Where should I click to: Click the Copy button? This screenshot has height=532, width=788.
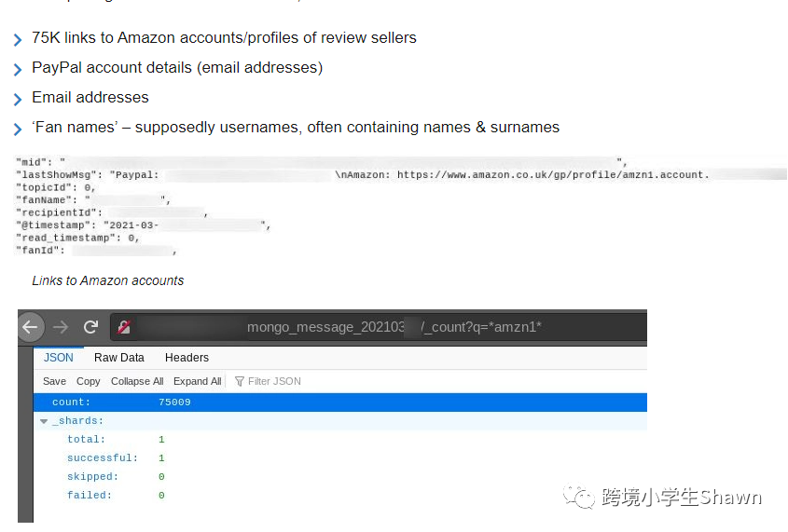[x=89, y=381]
